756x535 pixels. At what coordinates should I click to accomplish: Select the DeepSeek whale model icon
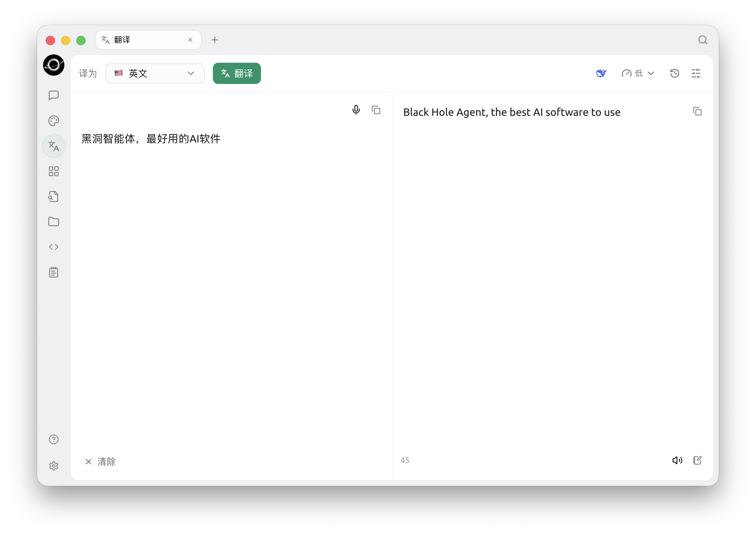click(x=601, y=73)
